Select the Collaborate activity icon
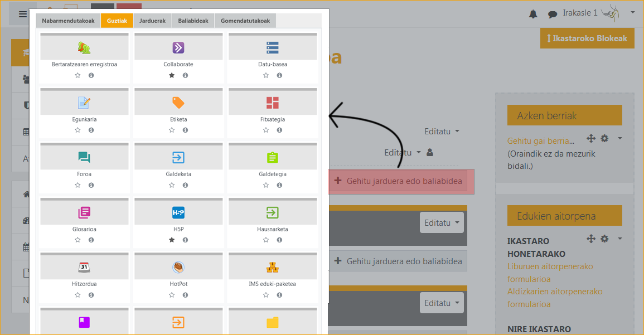Screen dimensions: 644x335 (178, 47)
